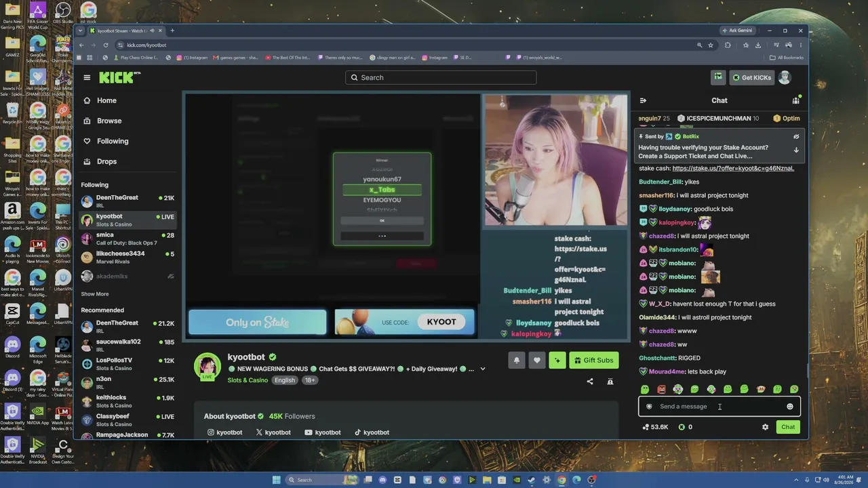The image size is (868, 488).
Task: Toggle the heart follow button
Action: click(x=537, y=361)
